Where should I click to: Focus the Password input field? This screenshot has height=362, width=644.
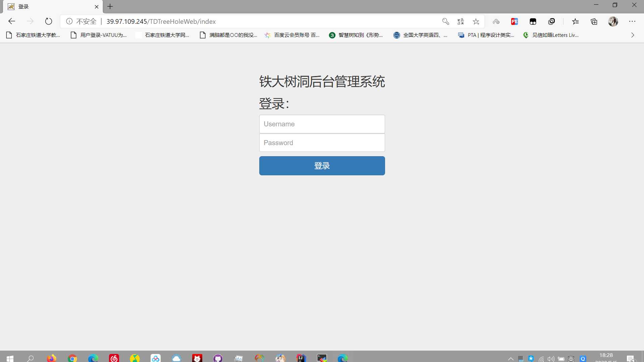(322, 143)
